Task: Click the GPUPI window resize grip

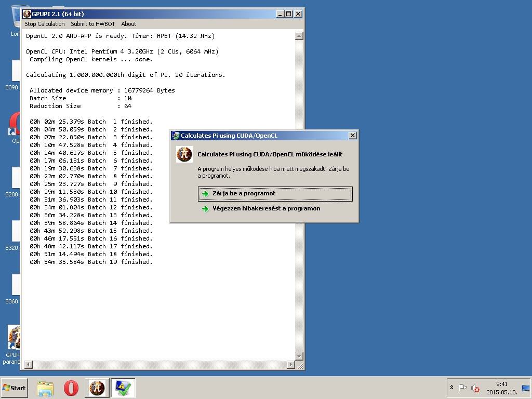Action: click(301, 366)
